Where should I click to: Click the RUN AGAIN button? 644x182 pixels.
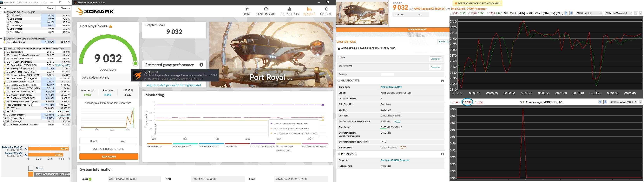pos(109,157)
